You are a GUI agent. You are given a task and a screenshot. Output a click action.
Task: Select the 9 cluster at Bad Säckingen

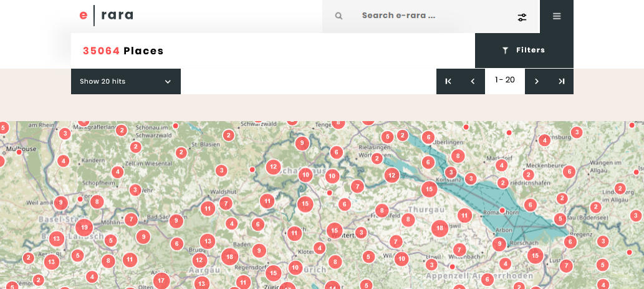click(x=176, y=221)
